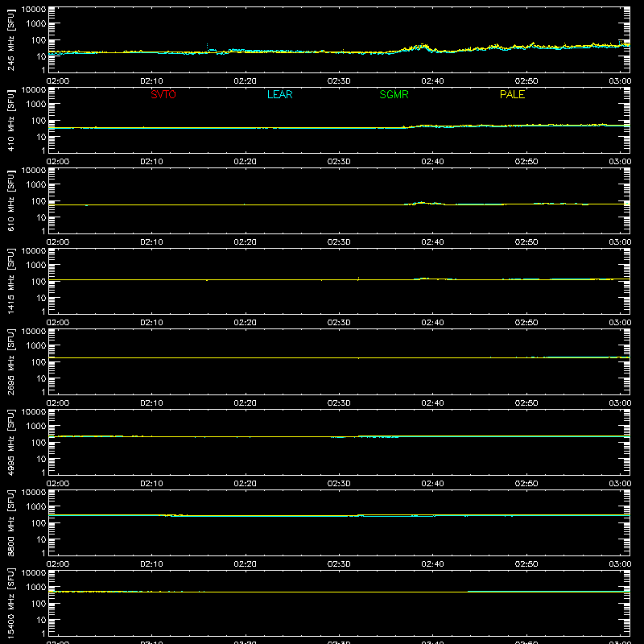644x644 pixels.
Task: Click the 100 tick on 15400 MHz axis
Action: click(x=39, y=604)
